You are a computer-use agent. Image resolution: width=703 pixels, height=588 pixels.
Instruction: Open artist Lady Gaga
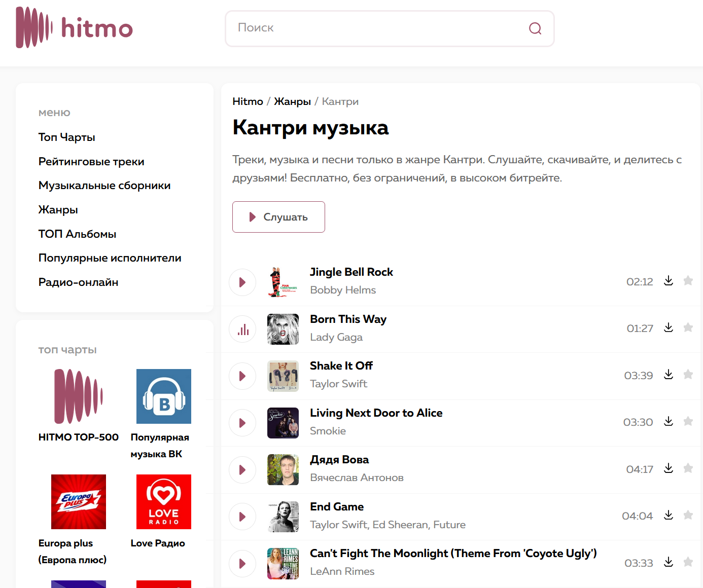point(336,337)
